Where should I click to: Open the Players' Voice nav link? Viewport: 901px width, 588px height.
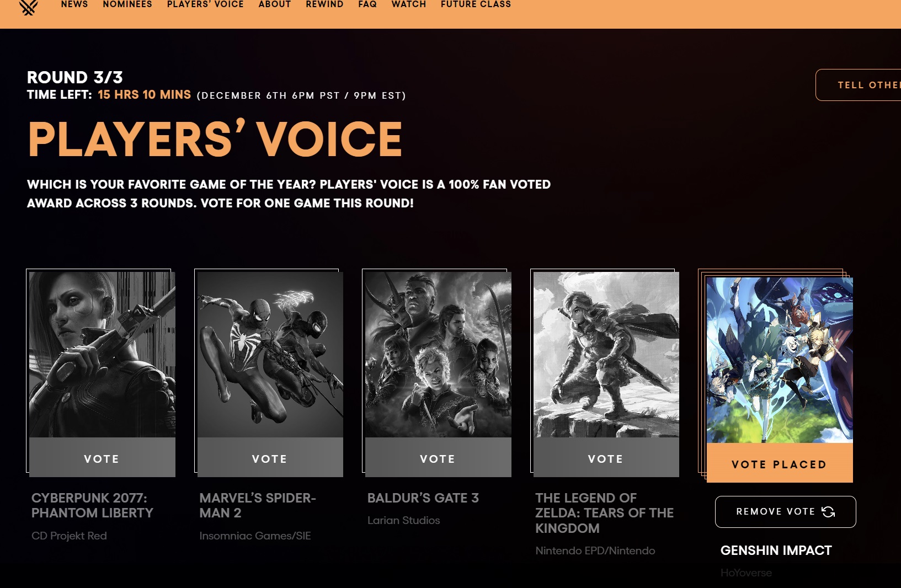(205, 4)
